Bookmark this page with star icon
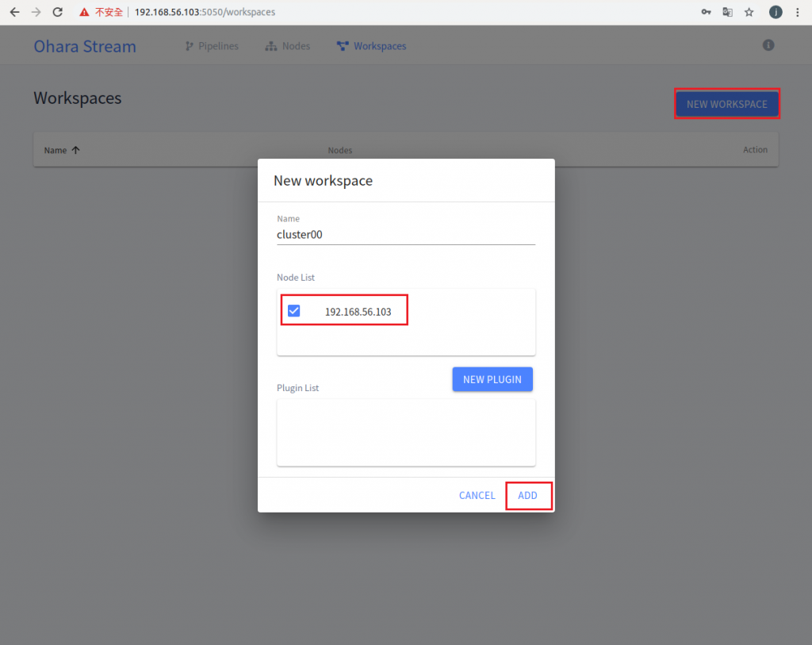Viewport: 812px width, 645px height. click(749, 12)
